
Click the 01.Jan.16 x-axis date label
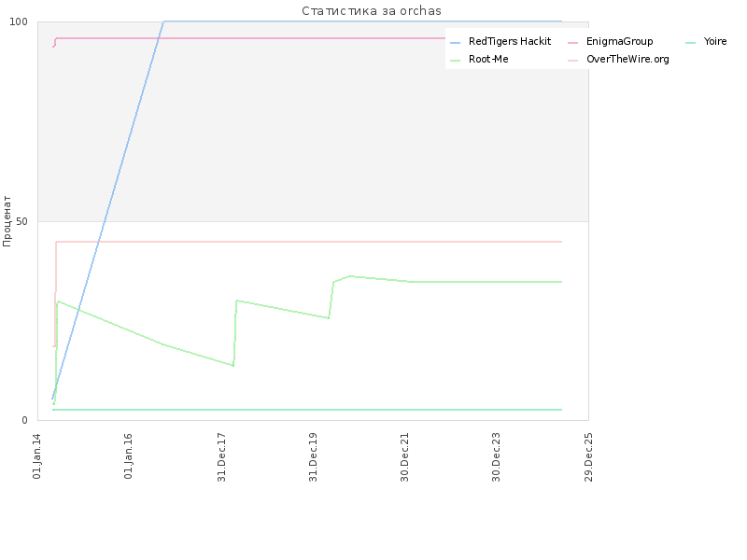click(x=129, y=455)
